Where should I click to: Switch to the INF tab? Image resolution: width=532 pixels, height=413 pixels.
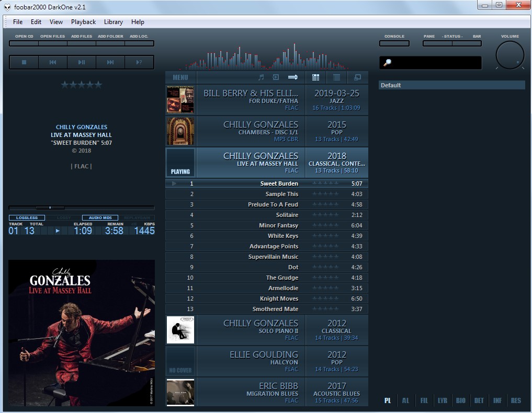tap(497, 400)
